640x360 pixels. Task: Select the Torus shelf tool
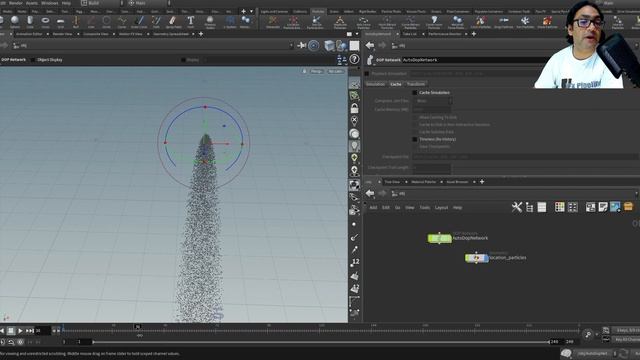(x=45, y=22)
